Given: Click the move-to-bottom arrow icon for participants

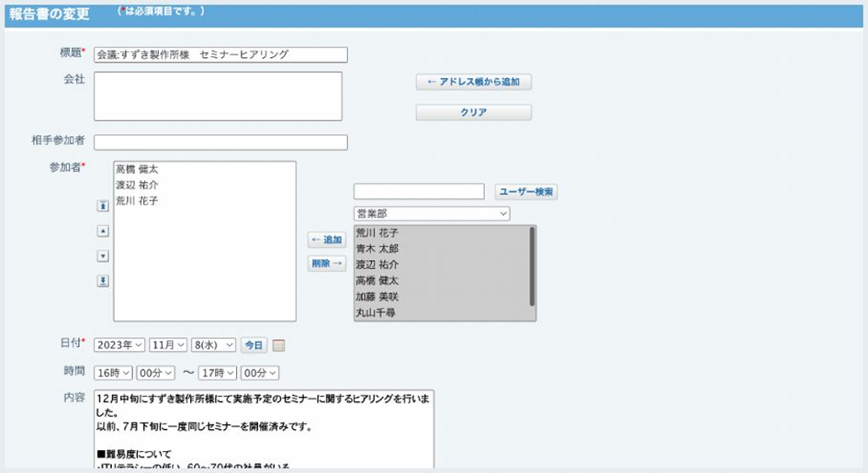Looking at the screenshot, I should click(x=103, y=281).
